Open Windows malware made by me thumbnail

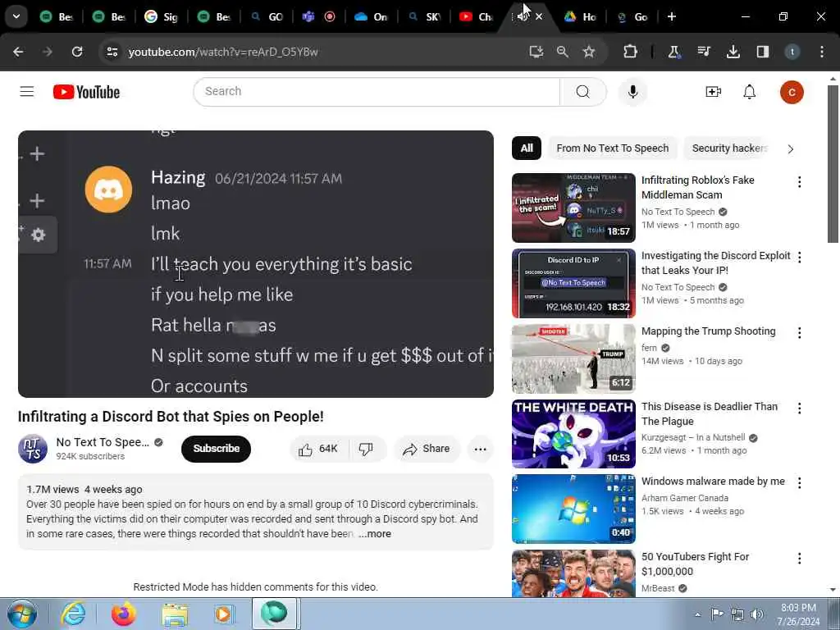coord(573,509)
